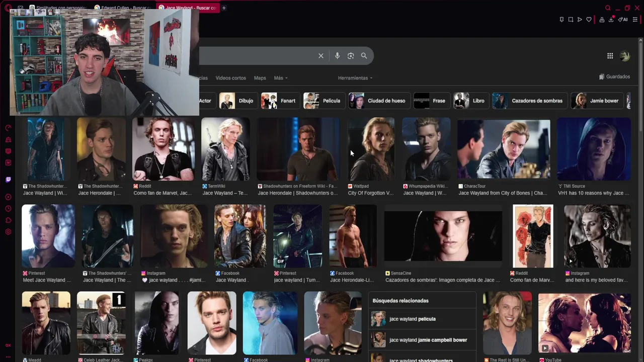This screenshot has width=644, height=362.
Task: Click the GX logo at the sidebar bottom
Action: pos(8,345)
